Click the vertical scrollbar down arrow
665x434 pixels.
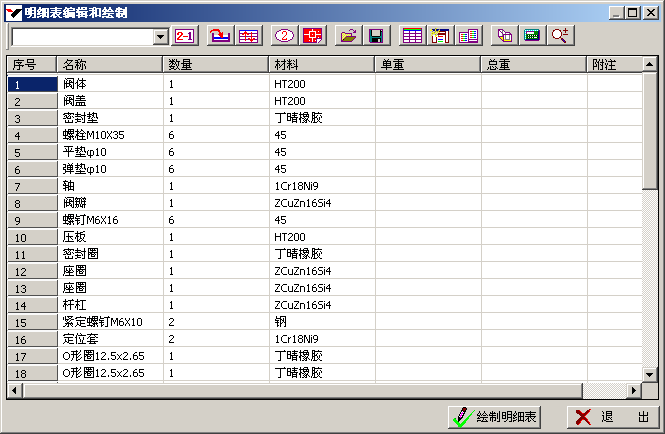[x=648, y=374]
